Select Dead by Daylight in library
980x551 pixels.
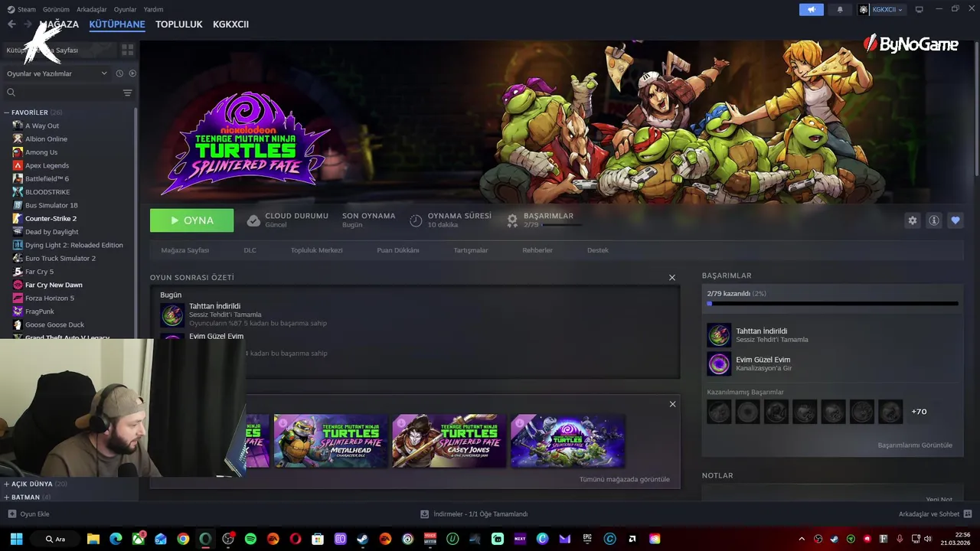(51, 232)
